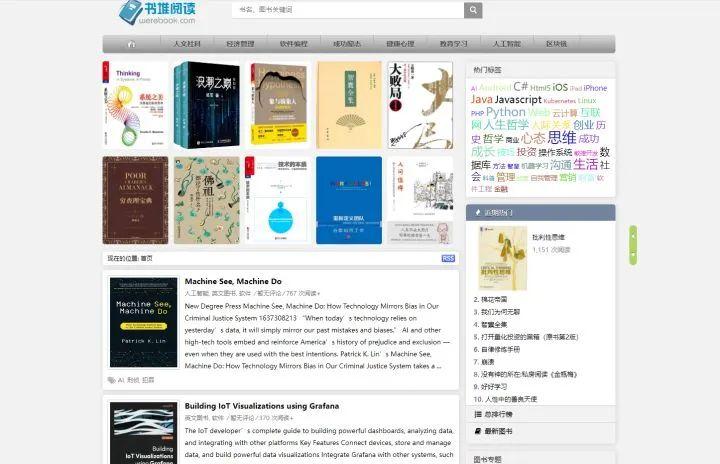
Task: Open 浪潮之巅 book cover
Action: [207, 105]
